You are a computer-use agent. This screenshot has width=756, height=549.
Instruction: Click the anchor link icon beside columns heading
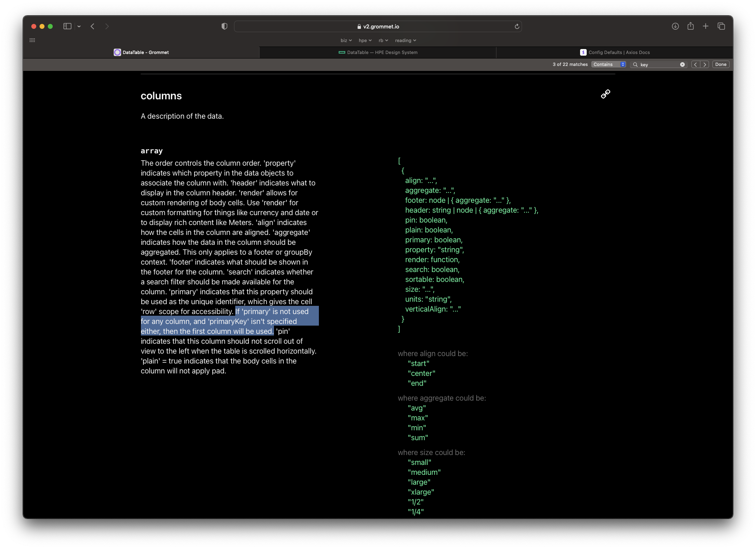tap(605, 94)
